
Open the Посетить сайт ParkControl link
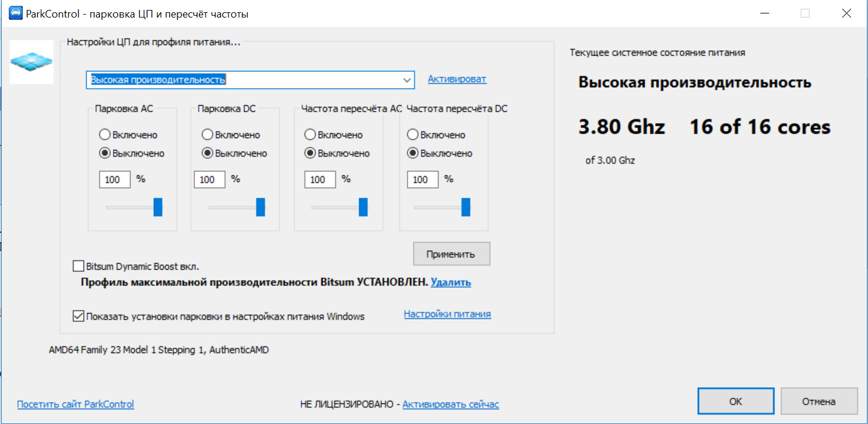click(75, 404)
